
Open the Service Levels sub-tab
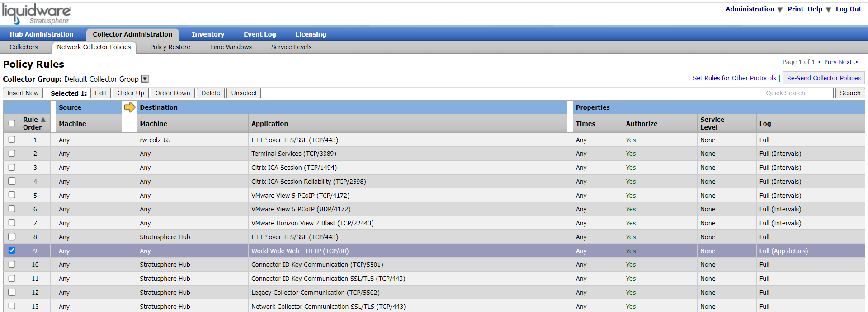292,47
